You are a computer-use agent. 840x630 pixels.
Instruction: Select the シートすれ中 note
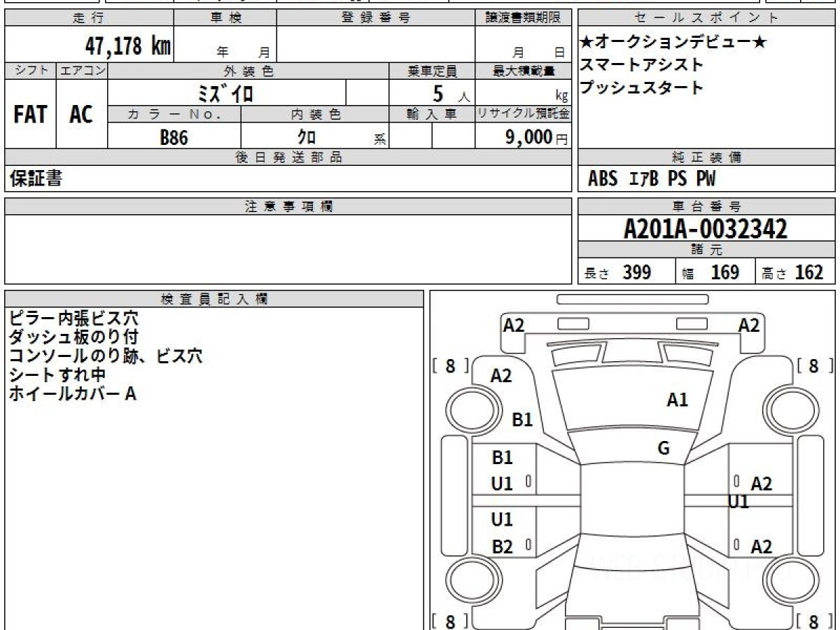[57, 375]
